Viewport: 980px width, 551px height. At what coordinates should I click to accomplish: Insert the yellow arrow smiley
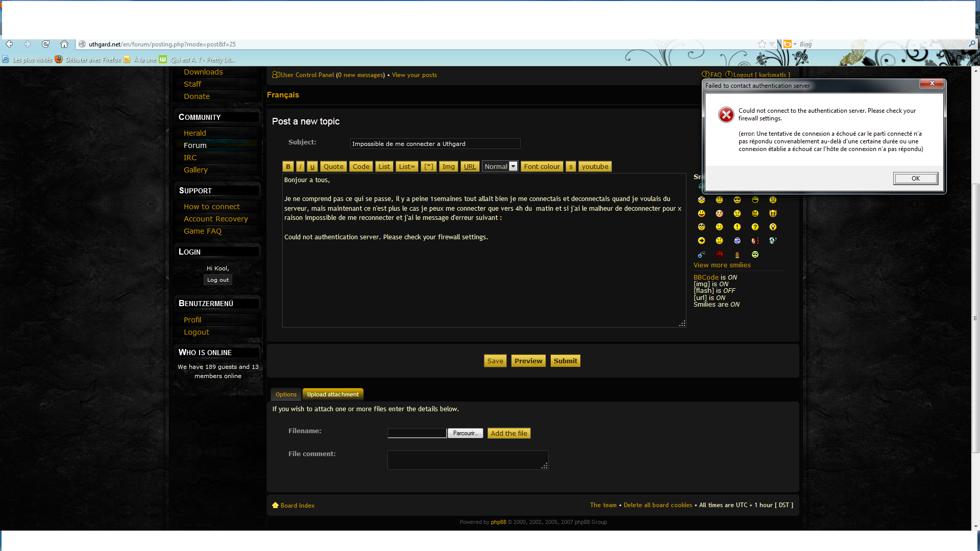click(701, 241)
